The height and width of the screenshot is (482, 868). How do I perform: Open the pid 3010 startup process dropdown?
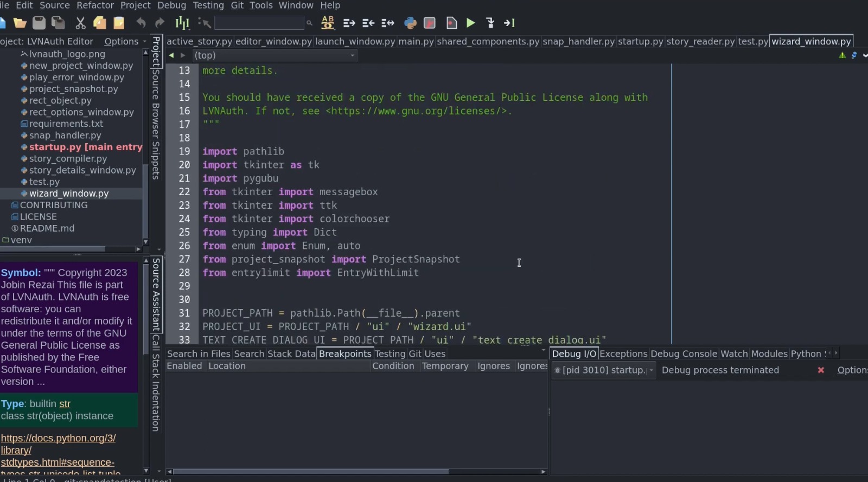pos(603,370)
